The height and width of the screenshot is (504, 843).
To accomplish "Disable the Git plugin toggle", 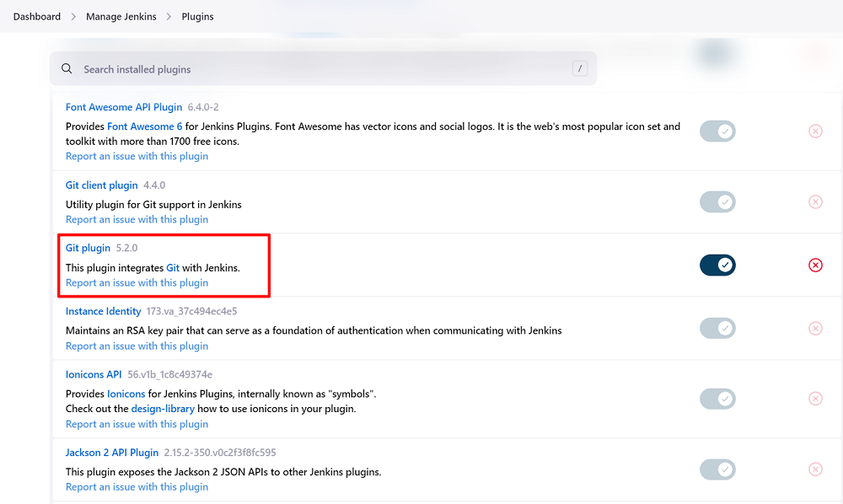I will click(717, 265).
